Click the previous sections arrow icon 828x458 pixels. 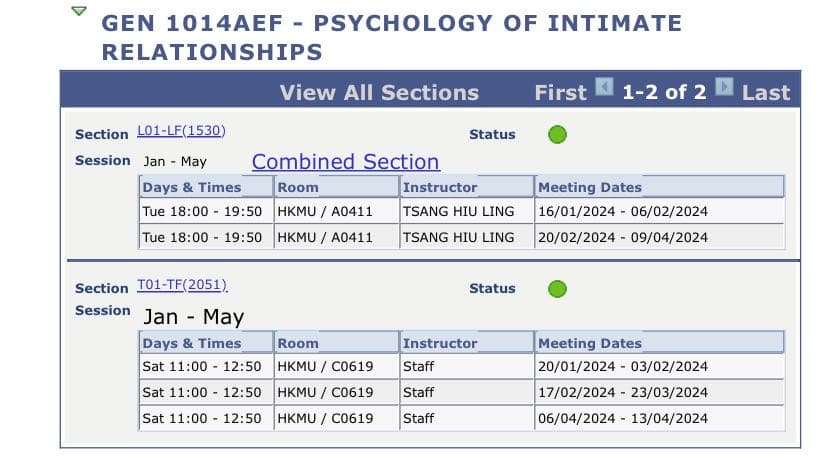[x=604, y=88]
